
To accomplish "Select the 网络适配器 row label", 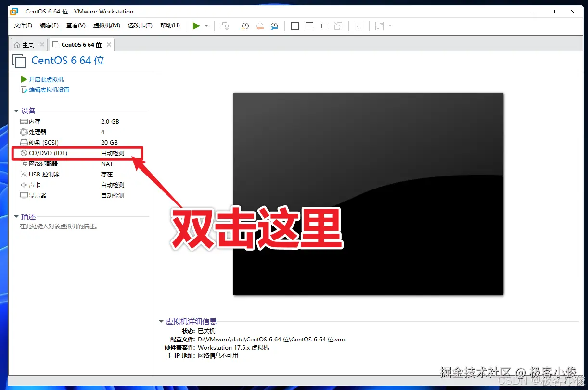I will click(43, 164).
